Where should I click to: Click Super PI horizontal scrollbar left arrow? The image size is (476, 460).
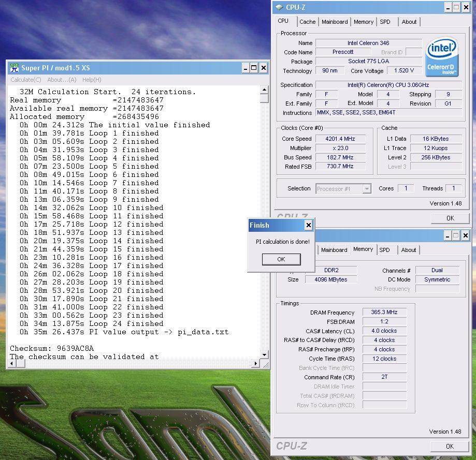point(12,363)
